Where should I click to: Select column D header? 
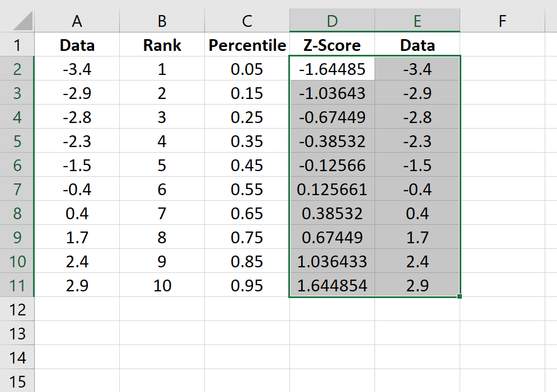(332, 20)
